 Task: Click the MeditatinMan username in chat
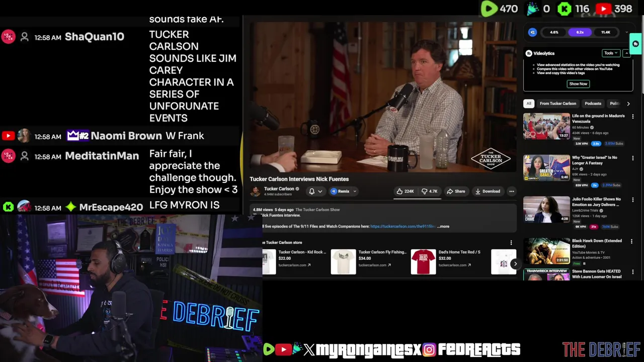coord(102,156)
